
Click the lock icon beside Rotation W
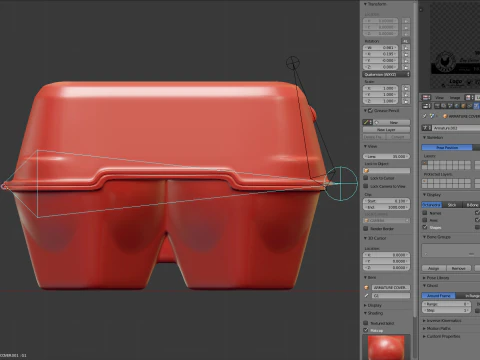point(406,48)
